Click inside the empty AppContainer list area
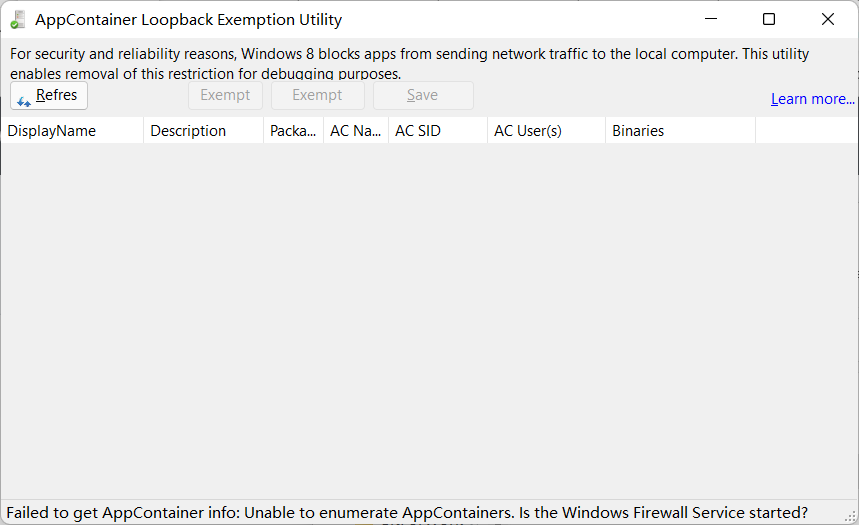The width and height of the screenshot is (859, 525). [x=429, y=320]
